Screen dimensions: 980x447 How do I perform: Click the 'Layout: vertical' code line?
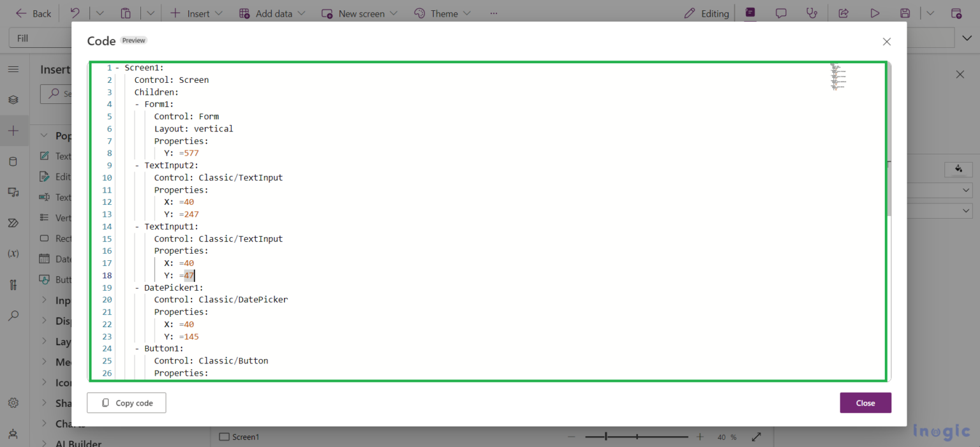pos(193,129)
